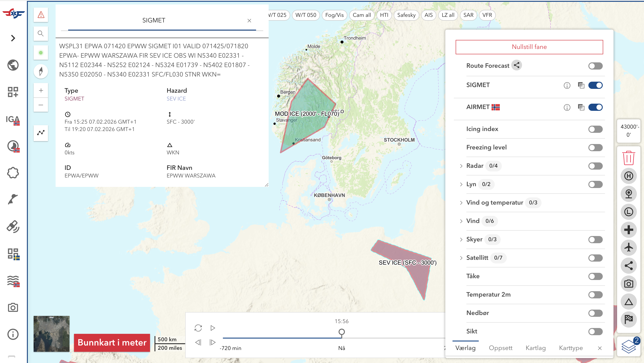Click the airplane icon on right toolbar

pos(629,247)
